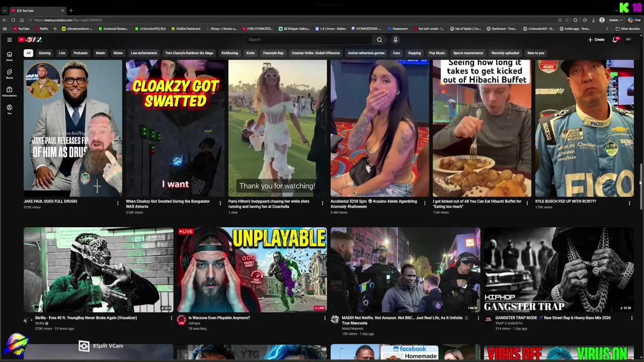The height and width of the screenshot is (362, 644).
Task: Select the Podcasts filter chip
Action: click(x=80, y=53)
